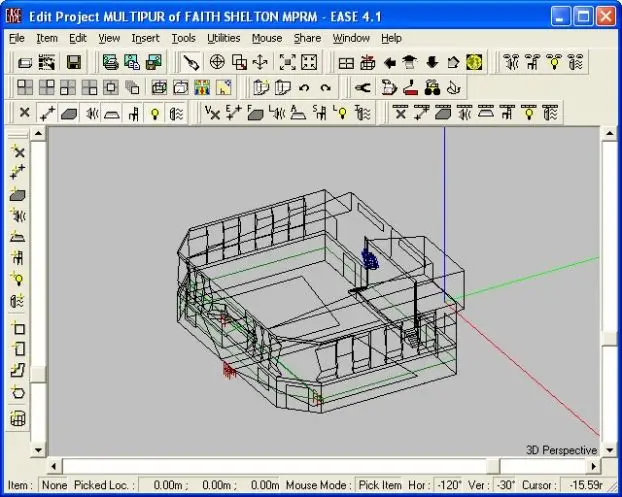Viewport: 622px width, 497px height.
Task: Click the left vertical scrollbar thumb
Action: coord(38,374)
